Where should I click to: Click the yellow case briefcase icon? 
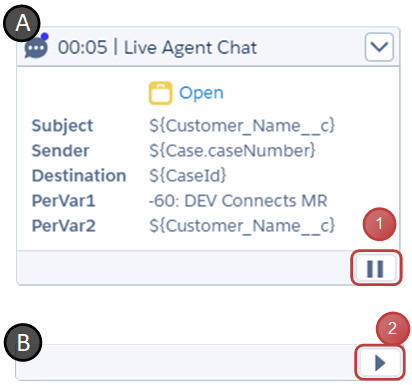pyautogui.click(x=160, y=93)
